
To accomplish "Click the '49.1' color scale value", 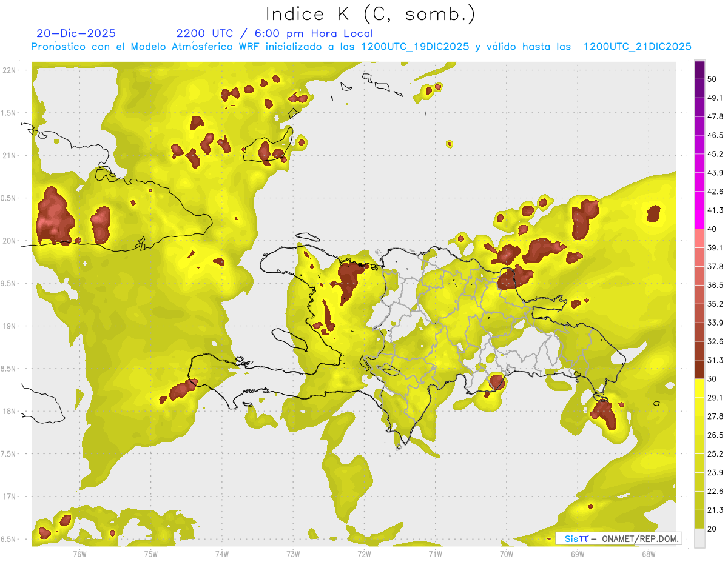I will click(x=716, y=98).
